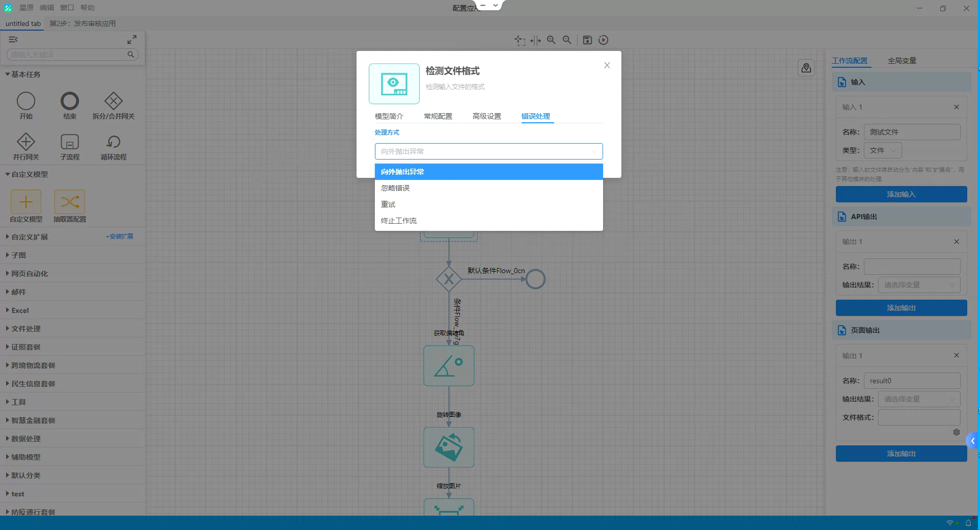Viewport: 980px width, 530px height.
Task: Click 添加输出 under API输出
Action: (x=901, y=308)
